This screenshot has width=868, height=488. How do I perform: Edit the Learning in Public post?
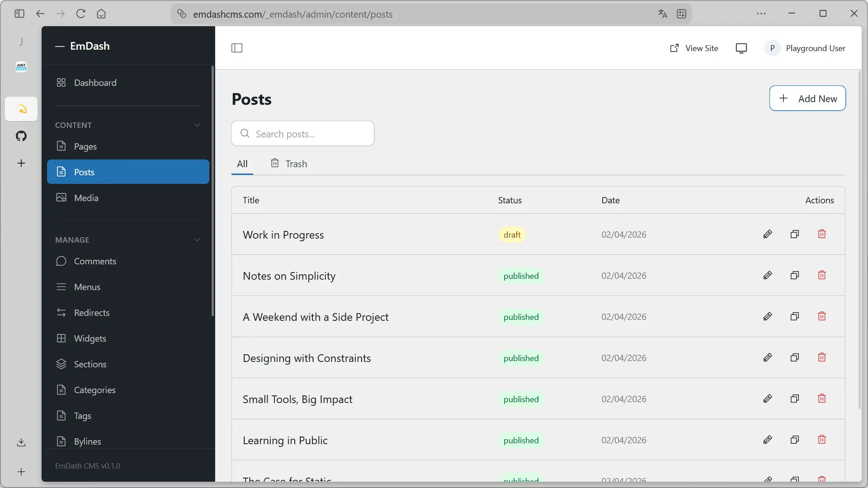point(768,440)
